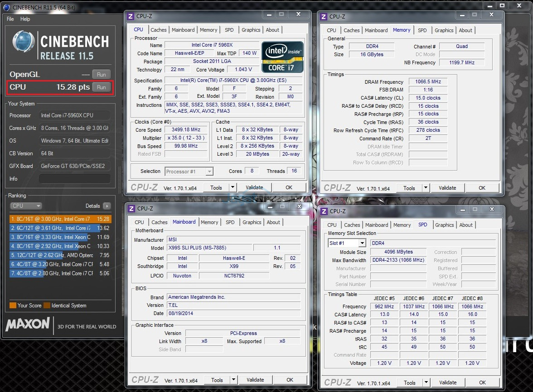Switch to Caches tab in the CPU window

coord(159,30)
